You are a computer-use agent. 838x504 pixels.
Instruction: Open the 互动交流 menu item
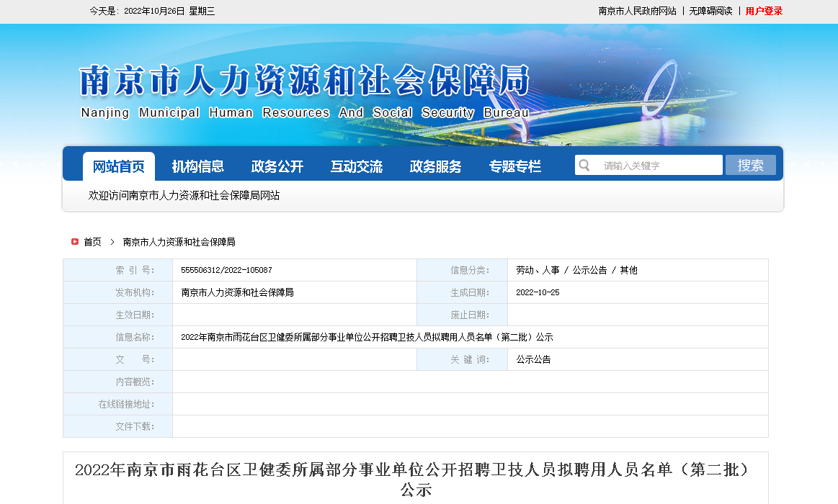(357, 166)
